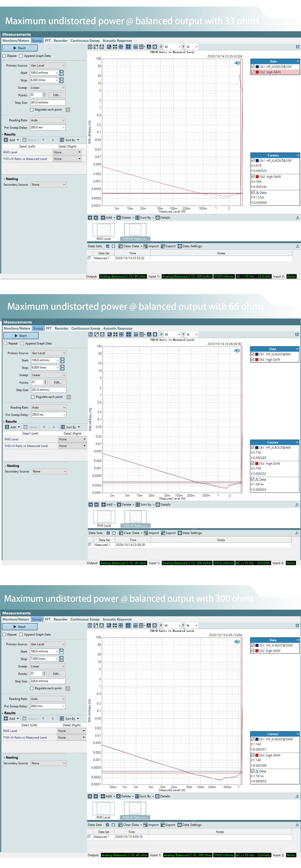Select RMS Level thumbnail in 33 ohms panel
Viewport: 301px width, 868px height.
coord(103,231)
